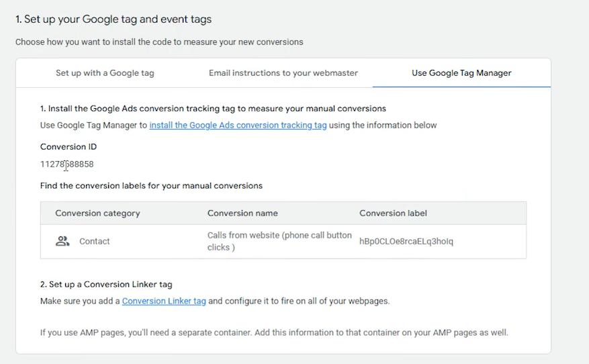Click the Conversion ID value 11278688858
The image size is (589, 364).
tap(67, 164)
